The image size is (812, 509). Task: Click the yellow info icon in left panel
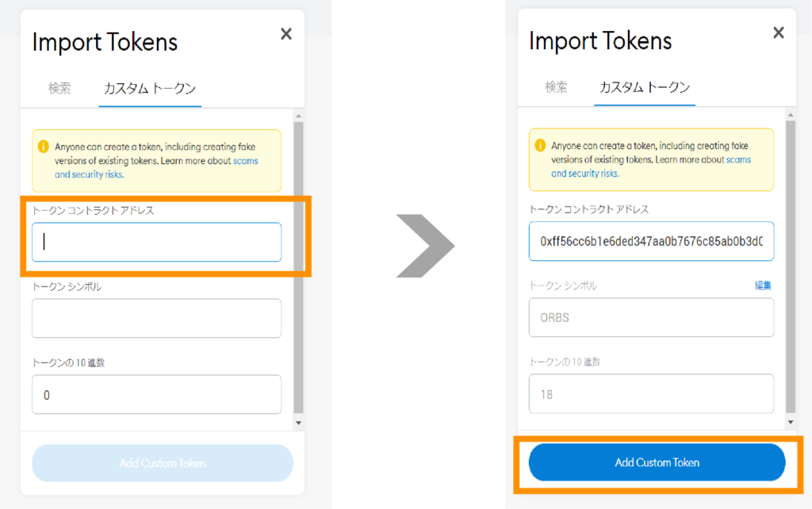(x=44, y=147)
